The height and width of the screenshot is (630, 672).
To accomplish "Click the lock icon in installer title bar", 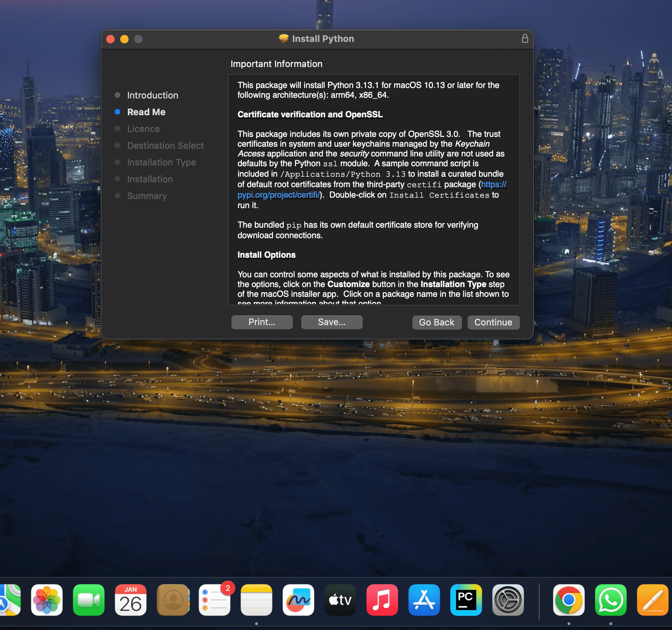I will point(525,38).
